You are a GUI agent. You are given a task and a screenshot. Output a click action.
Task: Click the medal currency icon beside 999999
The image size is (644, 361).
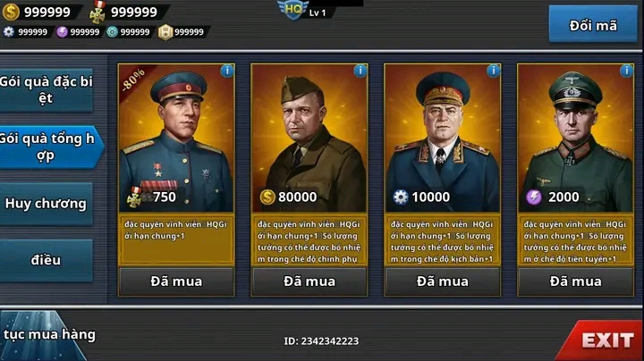97,12
